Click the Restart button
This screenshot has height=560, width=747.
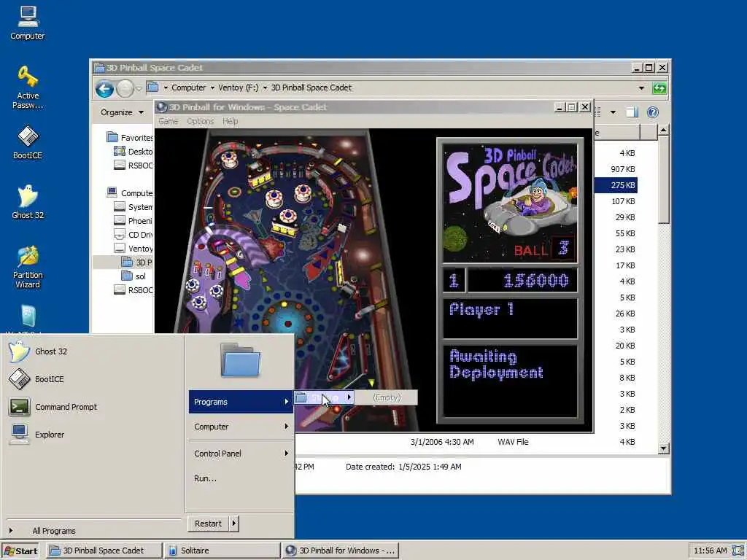click(208, 524)
